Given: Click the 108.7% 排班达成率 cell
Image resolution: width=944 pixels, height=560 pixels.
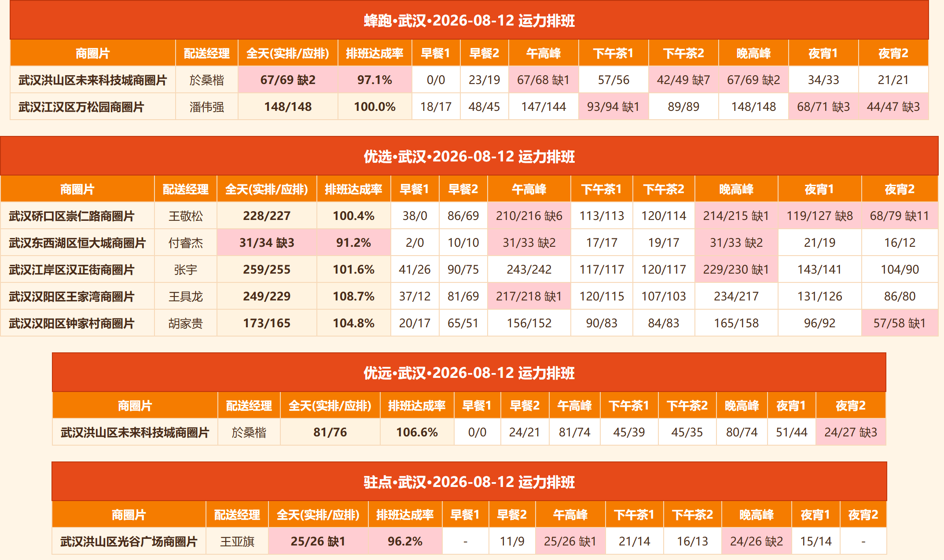Looking at the screenshot, I should coord(354,296).
